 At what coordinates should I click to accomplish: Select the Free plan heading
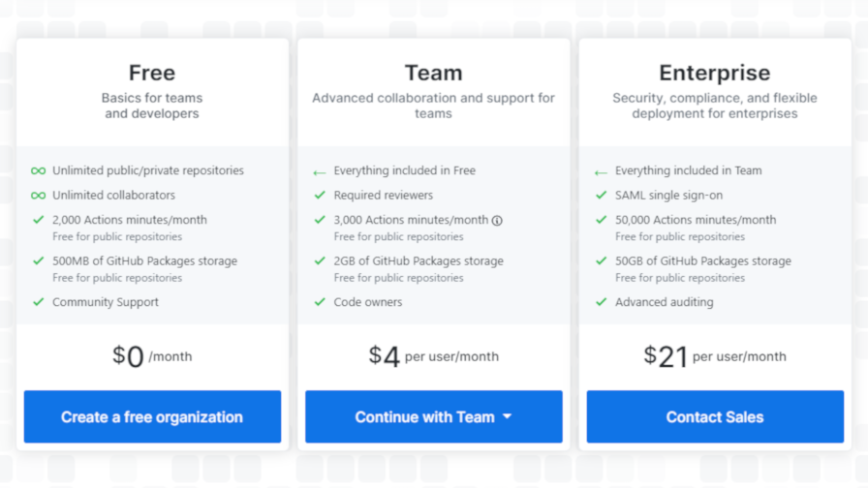click(152, 73)
